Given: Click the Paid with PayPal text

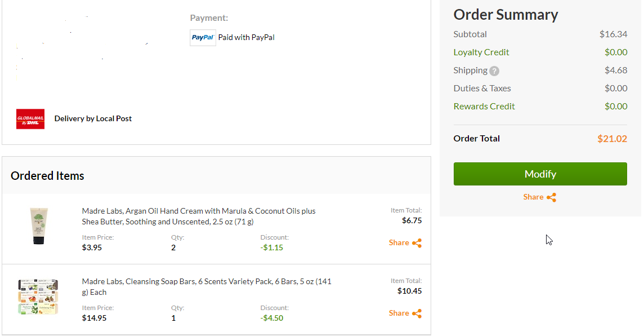Looking at the screenshot, I should [247, 38].
